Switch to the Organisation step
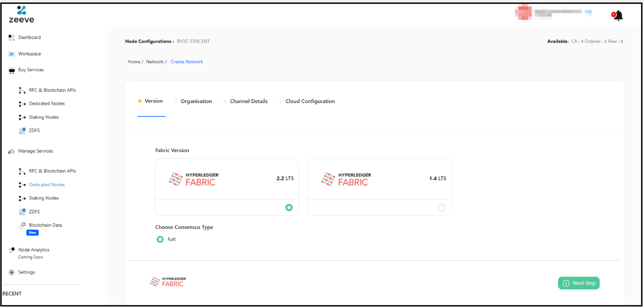 196,101
